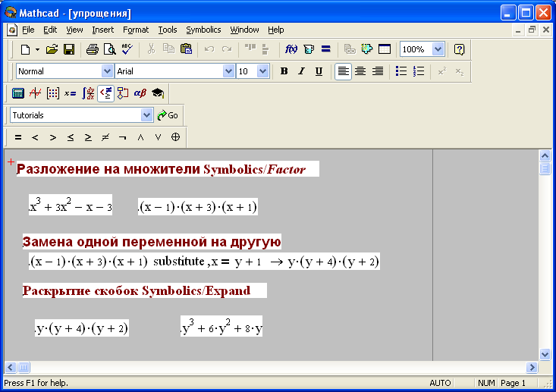Click the Window menu
The image size is (556, 392).
244,30
